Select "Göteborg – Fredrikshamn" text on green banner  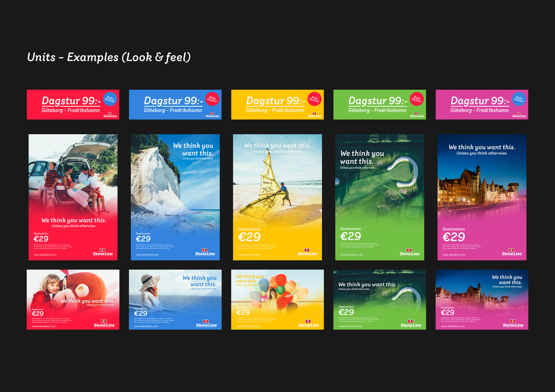click(x=377, y=110)
